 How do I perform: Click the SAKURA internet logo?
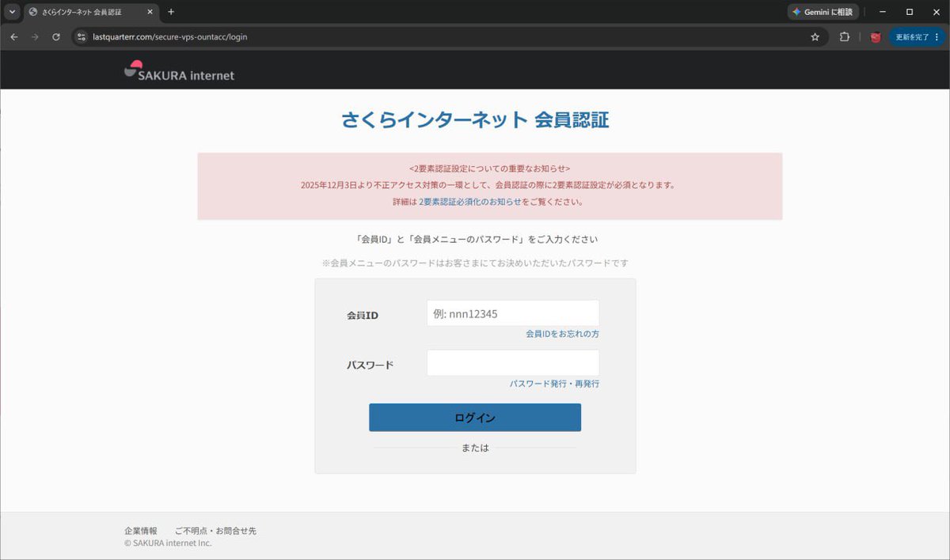click(180, 70)
